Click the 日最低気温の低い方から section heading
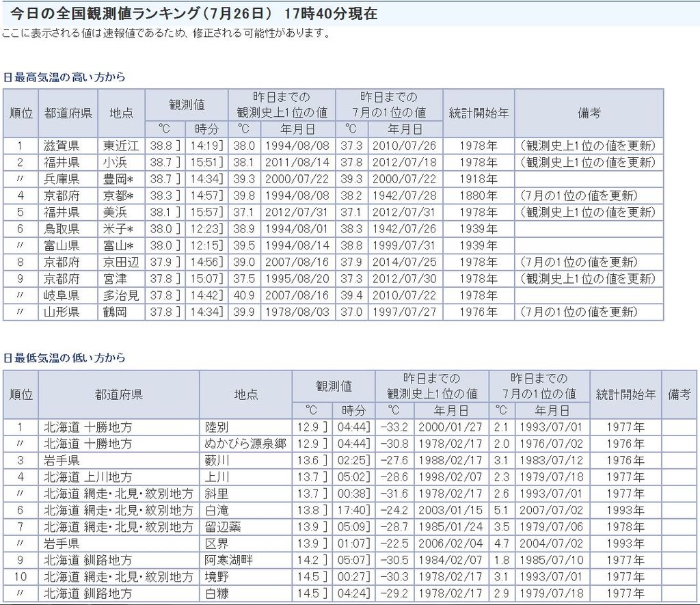The image size is (700, 605). [64, 358]
